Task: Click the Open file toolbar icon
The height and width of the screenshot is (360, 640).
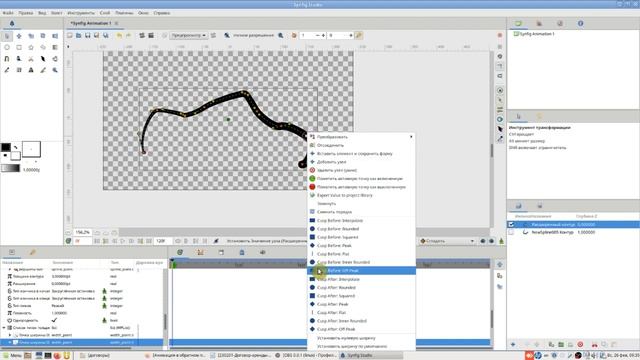Action: point(79,36)
